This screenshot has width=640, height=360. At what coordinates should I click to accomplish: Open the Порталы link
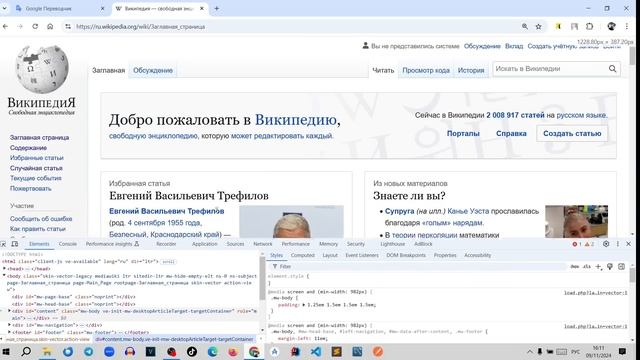pyautogui.click(x=463, y=133)
